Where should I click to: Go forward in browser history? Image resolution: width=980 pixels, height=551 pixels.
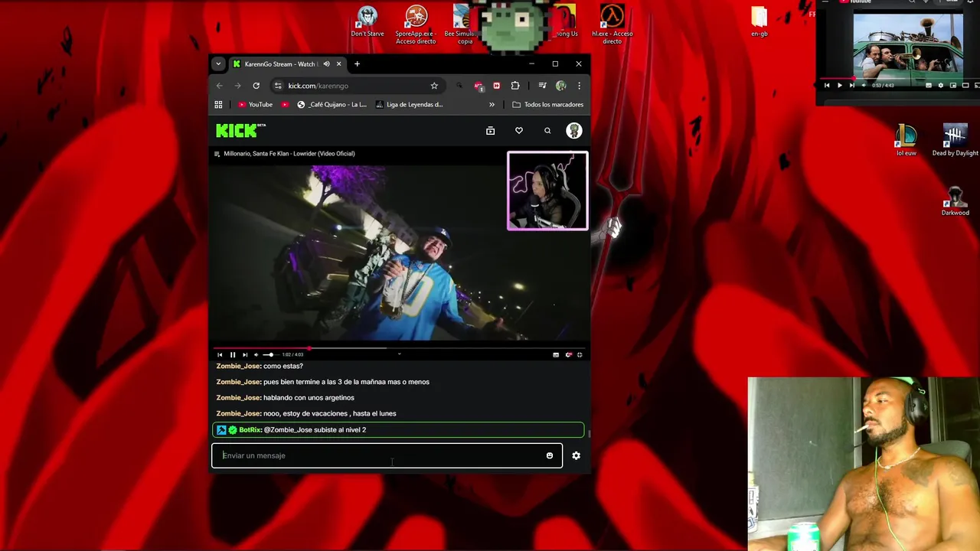pos(238,86)
